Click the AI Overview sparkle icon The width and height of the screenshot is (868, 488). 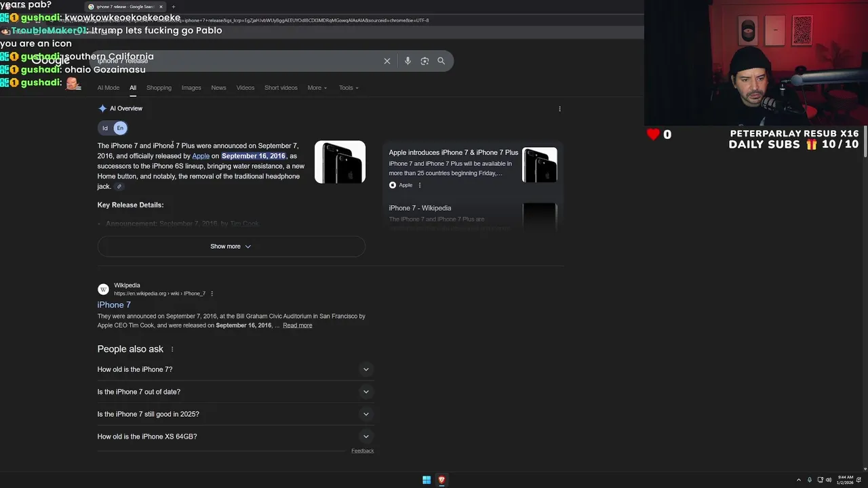click(102, 108)
